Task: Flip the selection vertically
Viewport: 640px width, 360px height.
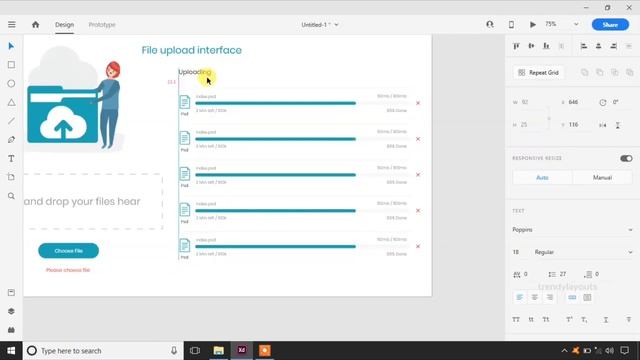Action: [x=618, y=125]
